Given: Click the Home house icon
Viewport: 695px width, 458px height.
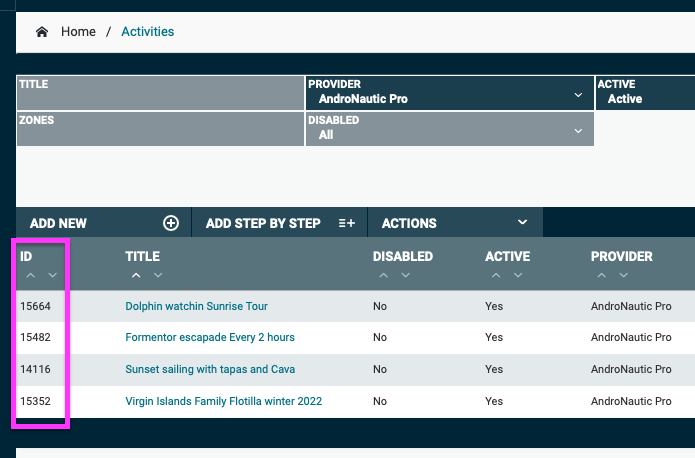Looking at the screenshot, I should coord(42,32).
